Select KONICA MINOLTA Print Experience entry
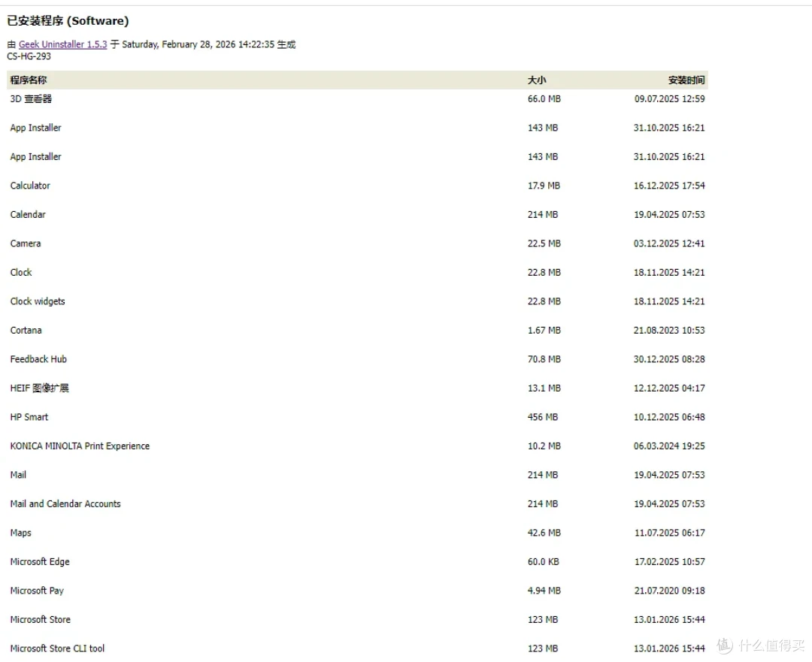The height and width of the screenshot is (662, 812). point(80,446)
